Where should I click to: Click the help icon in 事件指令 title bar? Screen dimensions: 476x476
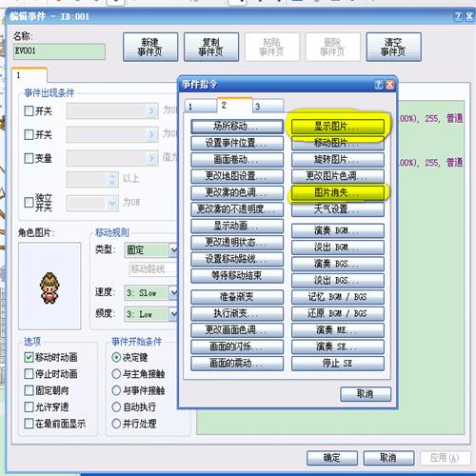click(x=379, y=85)
